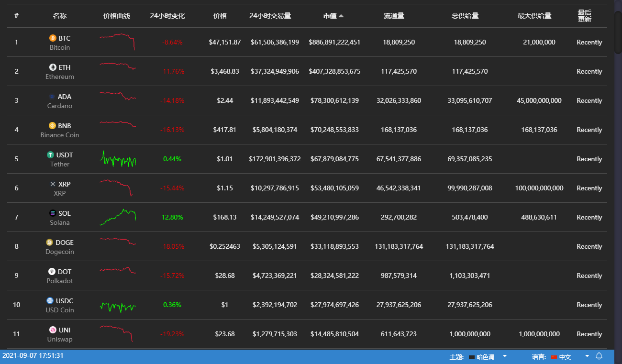Click the Bitcoin name link
This screenshot has height=364, width=622.
(x=60, y=47)
